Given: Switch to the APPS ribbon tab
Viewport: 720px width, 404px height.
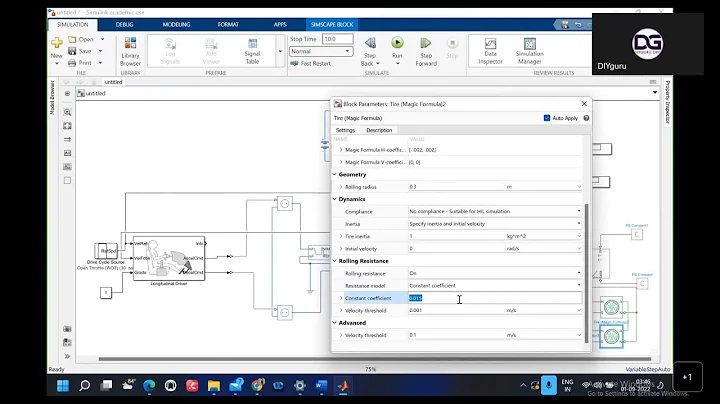Looking at the screenshot, I should point(280,24).
